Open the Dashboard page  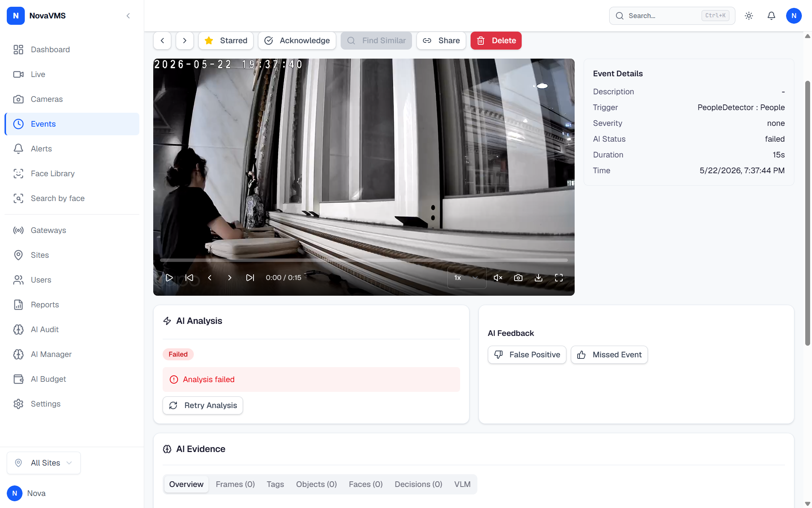(72, 50)
